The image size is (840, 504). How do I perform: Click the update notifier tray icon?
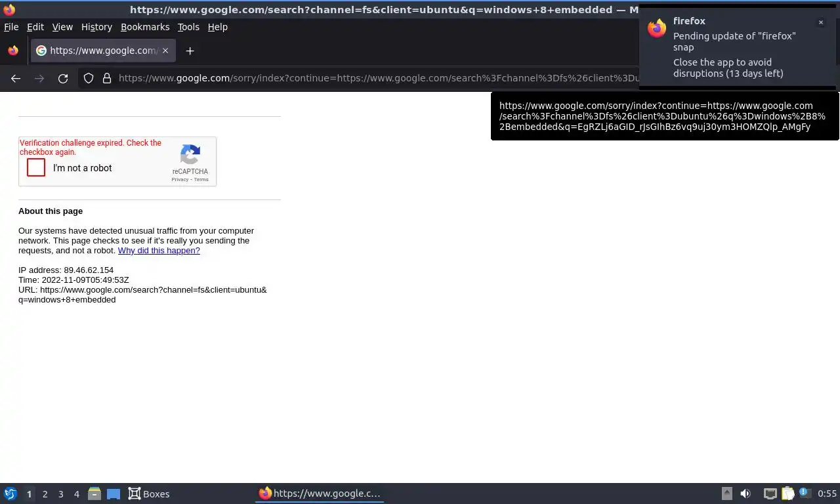click(x=805, y=493)
